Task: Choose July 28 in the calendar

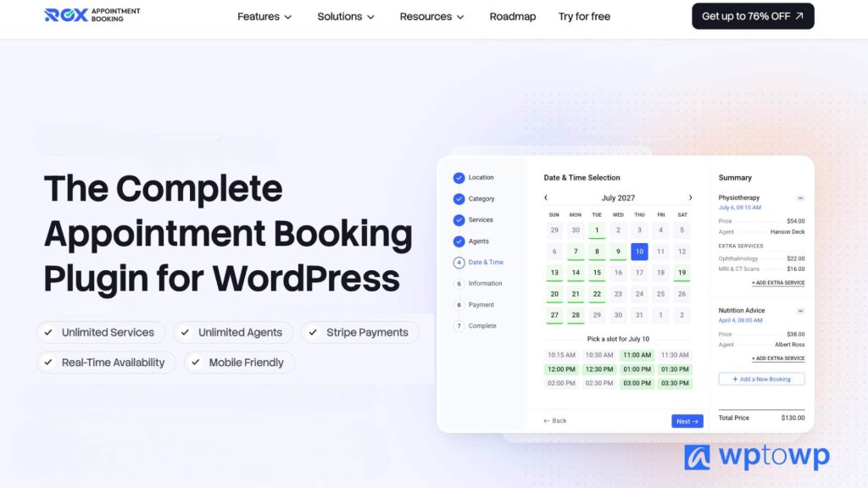Action: point(576,315)
